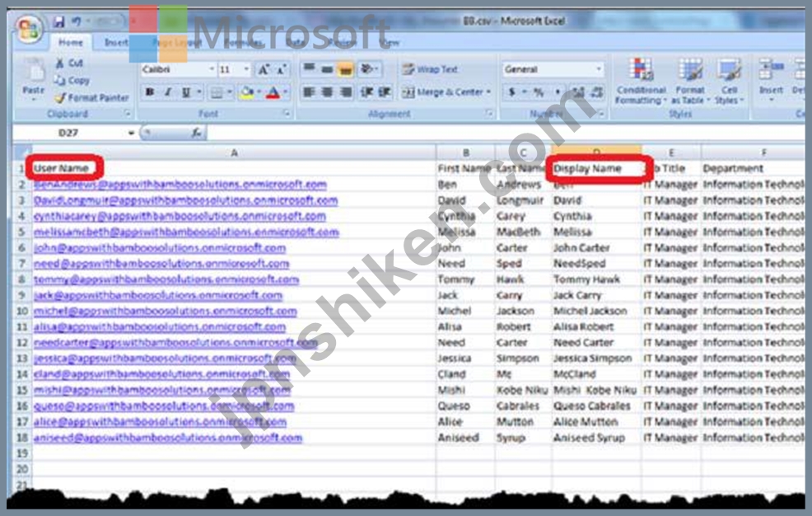This screenshot has height=516, width=812.
Task: Toggle underline formatting
Action: coord(186,92)
